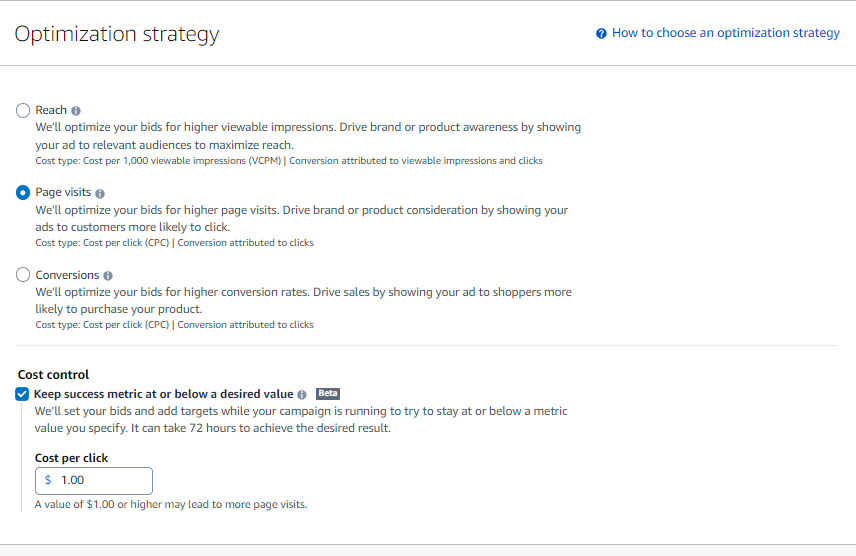Click the "Conversions" option label text

coord(67,275)
